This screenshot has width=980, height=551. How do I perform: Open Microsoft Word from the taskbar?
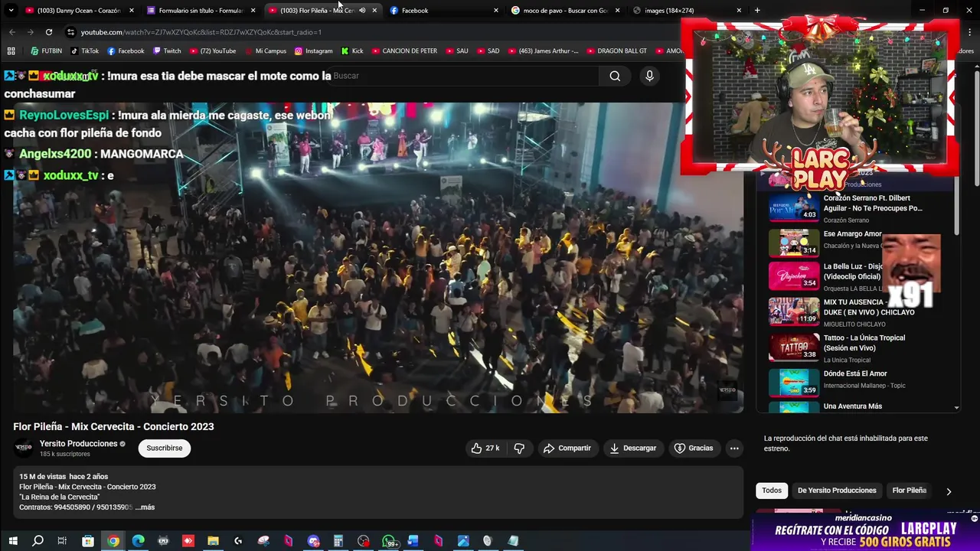pos(413,541)
